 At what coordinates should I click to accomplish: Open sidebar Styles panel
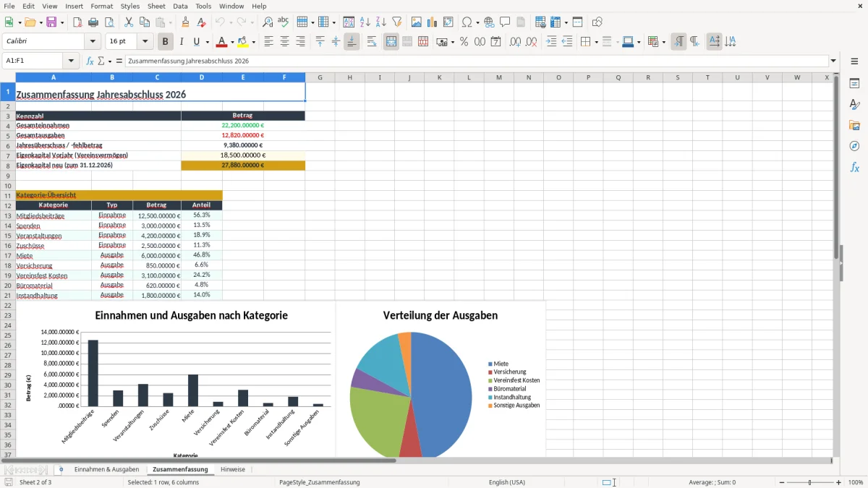[854, 105]
